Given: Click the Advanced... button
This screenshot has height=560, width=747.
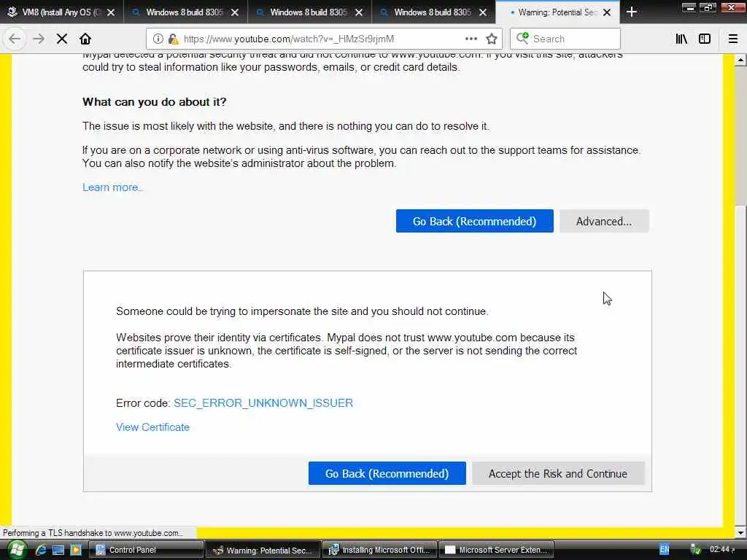Looking at the screenshot, I should tap(604, 221).
